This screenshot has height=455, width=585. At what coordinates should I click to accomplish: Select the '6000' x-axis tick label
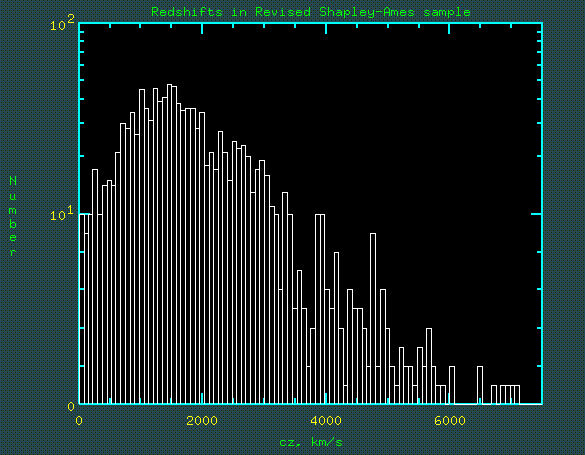pos(450,421)
